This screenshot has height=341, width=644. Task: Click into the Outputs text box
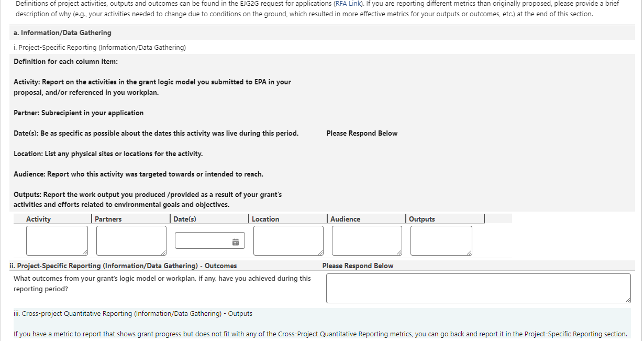click(x=441, y=240)
